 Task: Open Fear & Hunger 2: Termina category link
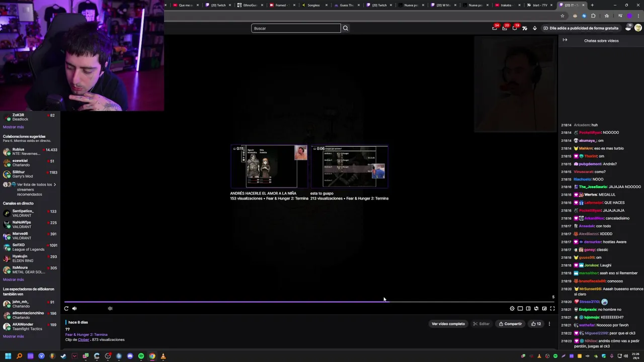[x=86, y=335]
